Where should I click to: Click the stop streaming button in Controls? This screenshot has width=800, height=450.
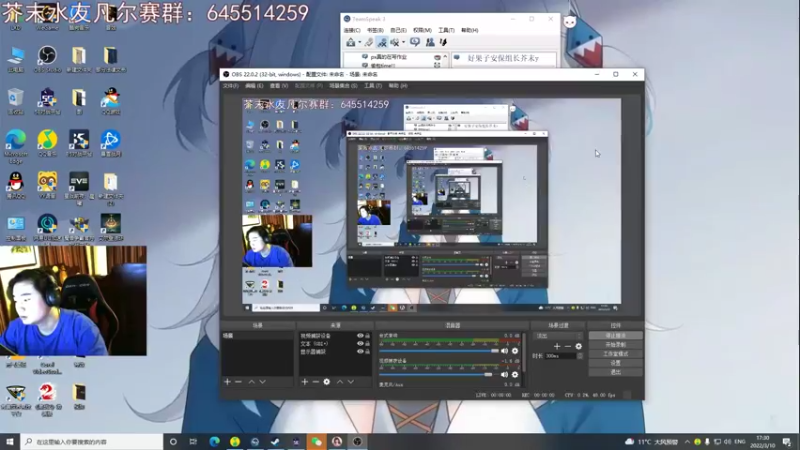(615, 336)
